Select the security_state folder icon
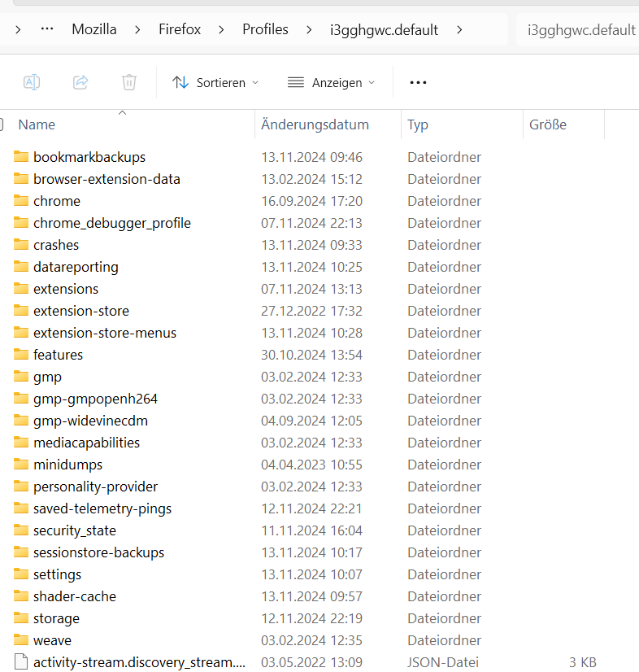Screen dimensions: 639x672 click(21, 530)
